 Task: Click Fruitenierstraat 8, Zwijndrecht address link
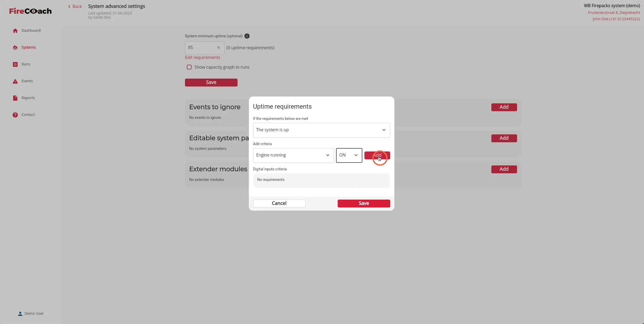[614, 13]
